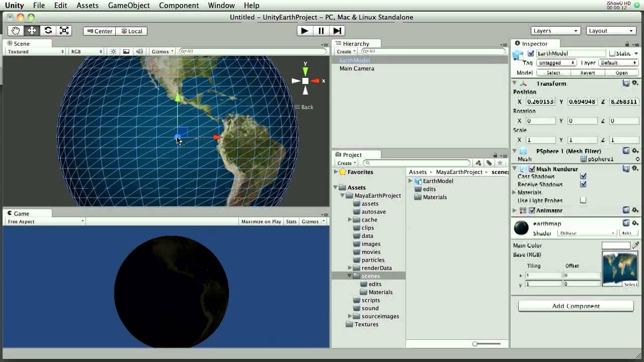Open Transform component gear menu

635,83
